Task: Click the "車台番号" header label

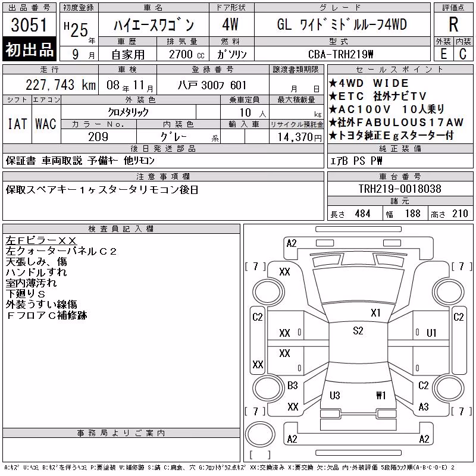Action: tap(400, 176)
